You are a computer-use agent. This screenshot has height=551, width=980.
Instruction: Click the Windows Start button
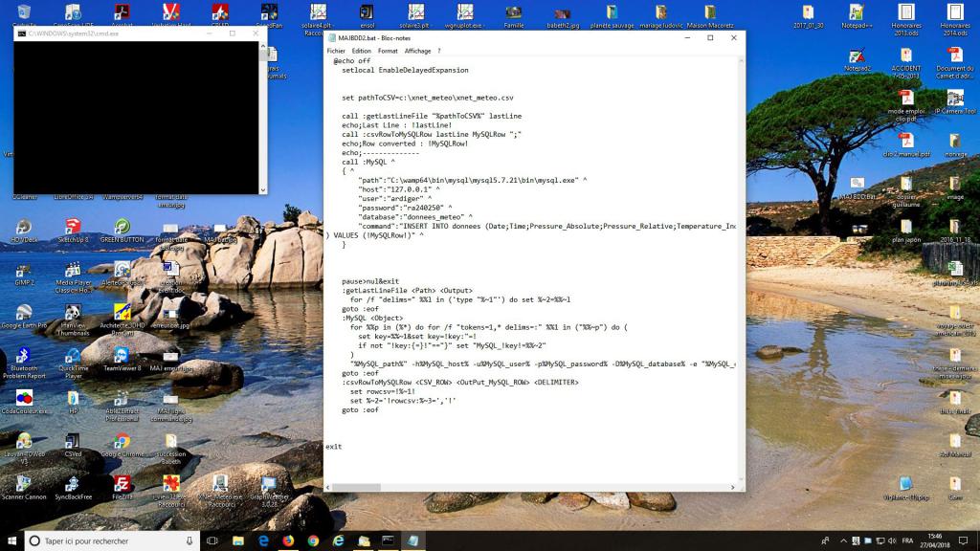[11, 540]
